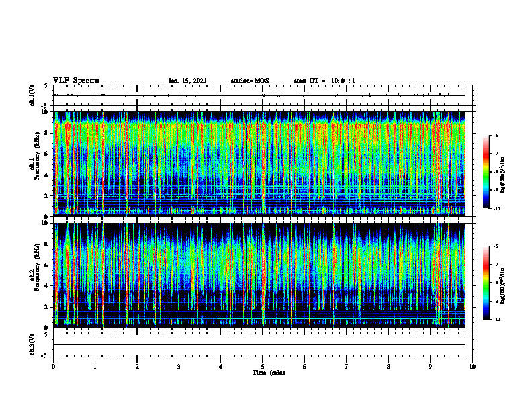The width and height of the screenshot is (532, 411).
Task: Click time axis tick label "1"
Action: [x=95, y=367]
